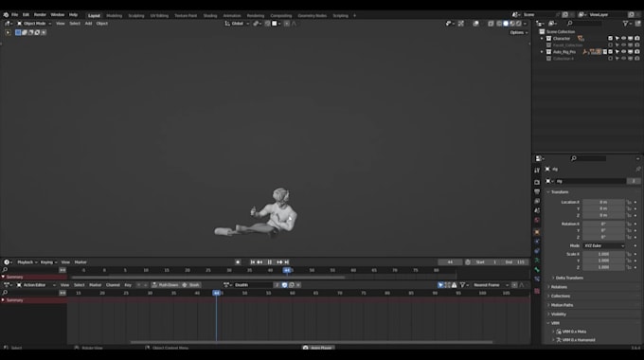Select wireframe viewport shading
The image size is (644, 360).
[x=499, y=24]
